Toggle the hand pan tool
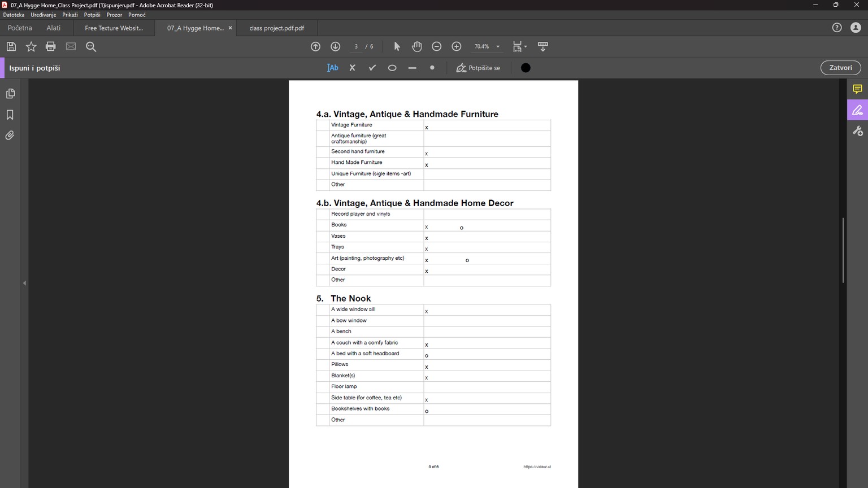The image size is (868, 488). 416,46
